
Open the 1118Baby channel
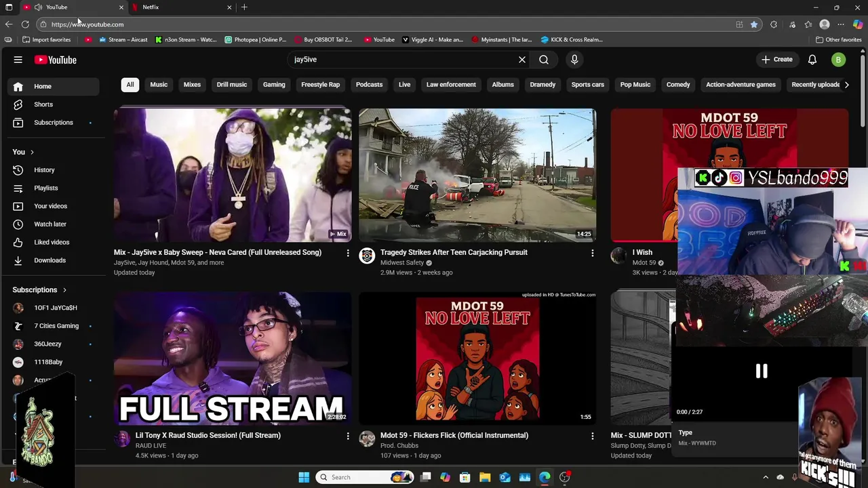(54, 362)
